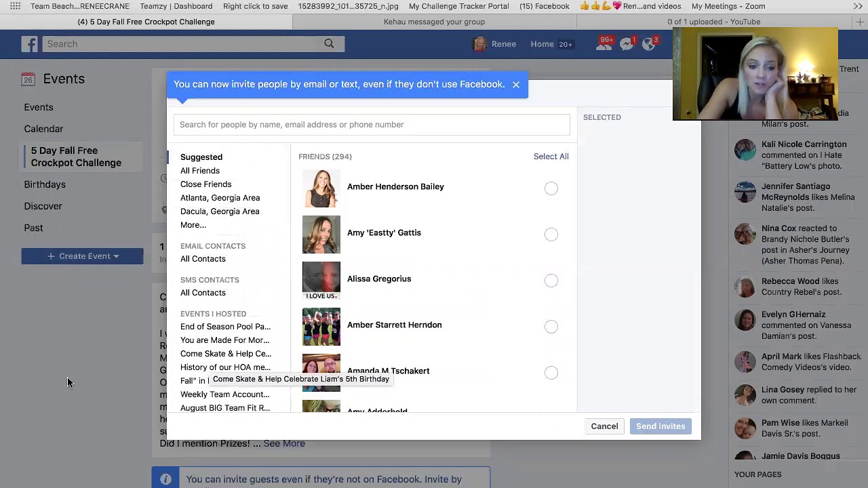Viewport: 868px width, 488px height.
Task: Open the Teamzy Dashboard bookmark
Action: [x=176, y=6]
